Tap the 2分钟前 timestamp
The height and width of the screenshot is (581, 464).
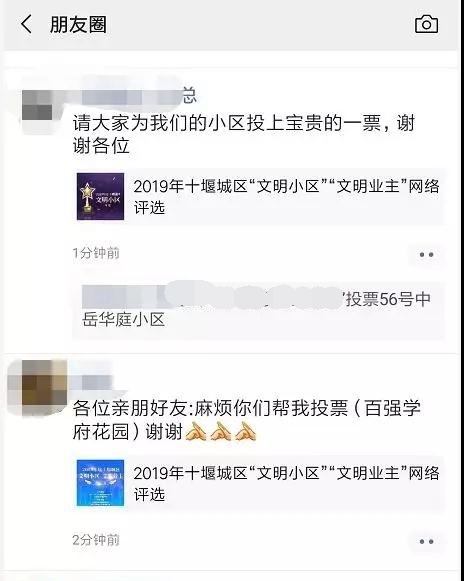click(96, 540)
